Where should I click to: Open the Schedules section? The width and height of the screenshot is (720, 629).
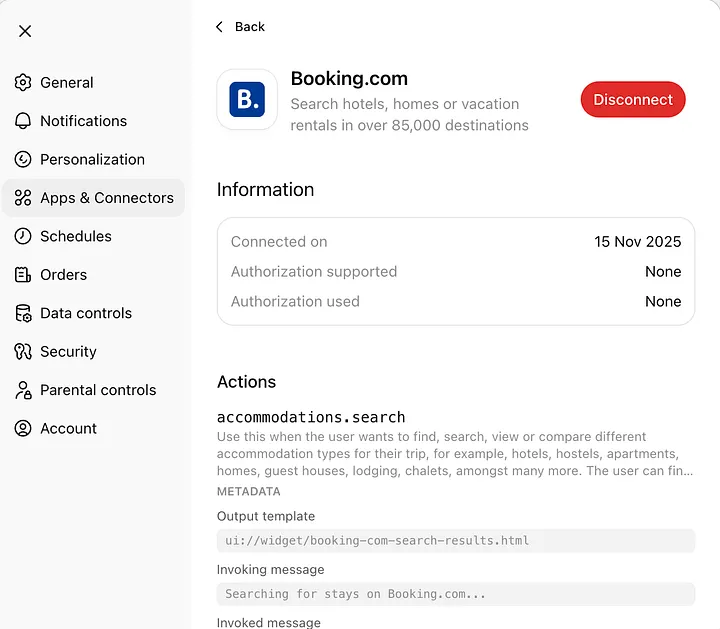(93, 236)
